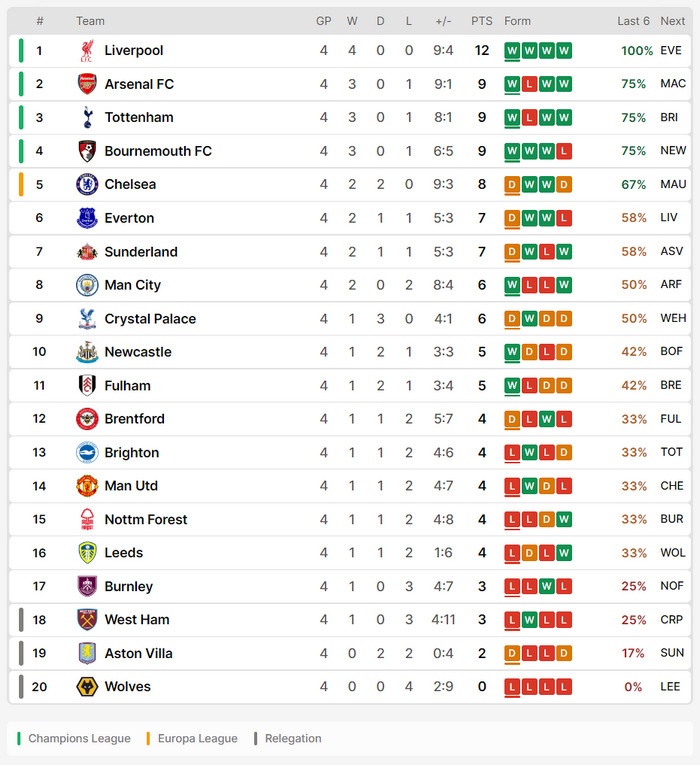Click the Tottenham club crest icon
Image resolution: width=700 pixels, height=765 pixels.
coord(87,118)
